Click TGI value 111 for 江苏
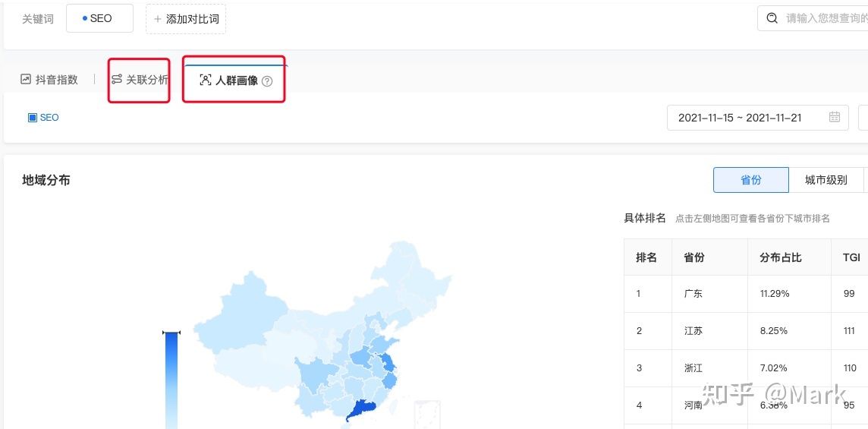This screenshot has width=868, height=429. 850,331
